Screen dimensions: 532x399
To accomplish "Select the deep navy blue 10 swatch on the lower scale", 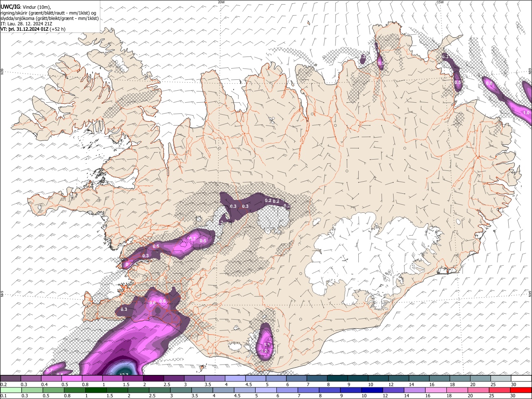I will [372, 390].
